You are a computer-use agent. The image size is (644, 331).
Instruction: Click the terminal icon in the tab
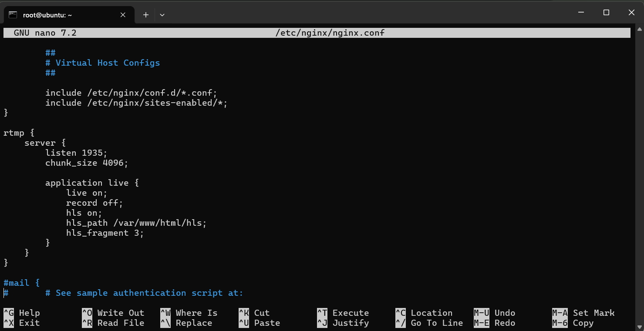tap(13, 15)
